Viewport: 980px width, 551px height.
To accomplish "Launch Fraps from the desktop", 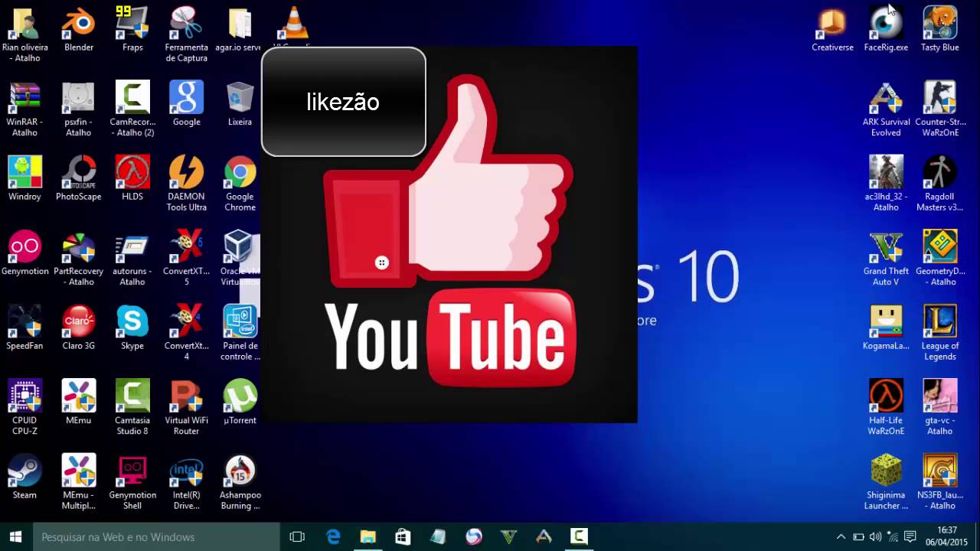I will click(x=132, y=29).
